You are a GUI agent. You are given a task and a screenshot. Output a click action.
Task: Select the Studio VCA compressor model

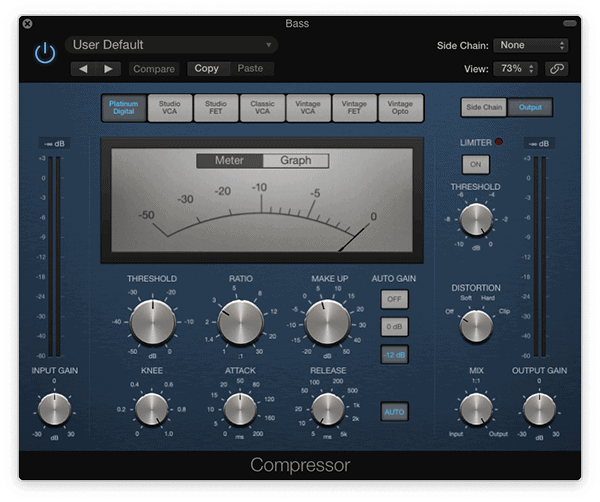(170, 107)
